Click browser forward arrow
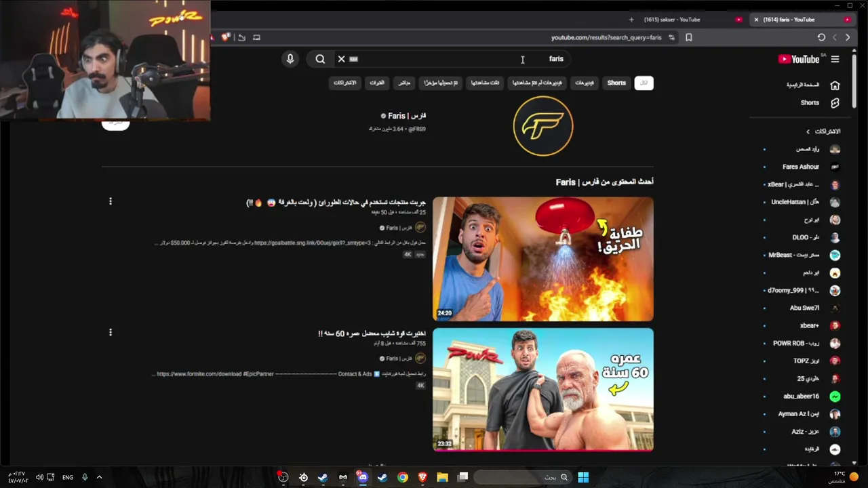Viewport: 868px width, 488px height. [x=848, y=37]
